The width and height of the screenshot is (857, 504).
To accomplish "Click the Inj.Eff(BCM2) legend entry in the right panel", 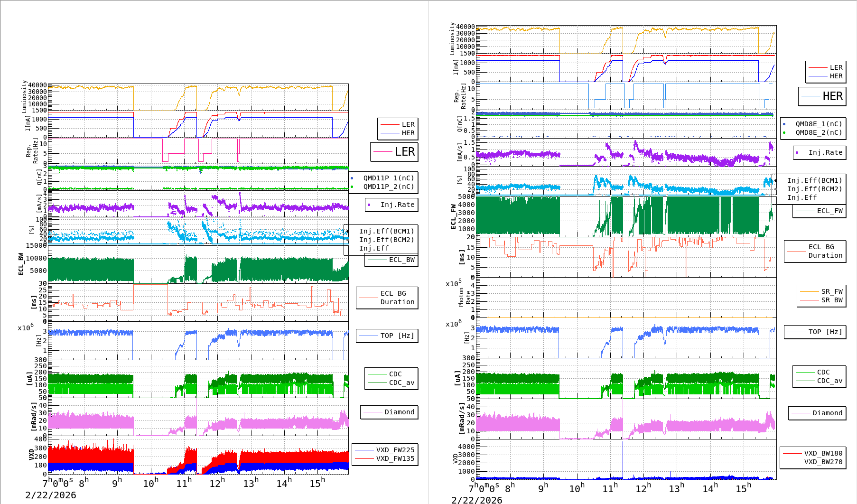I will pyautogui.click(x=814, y=189).
